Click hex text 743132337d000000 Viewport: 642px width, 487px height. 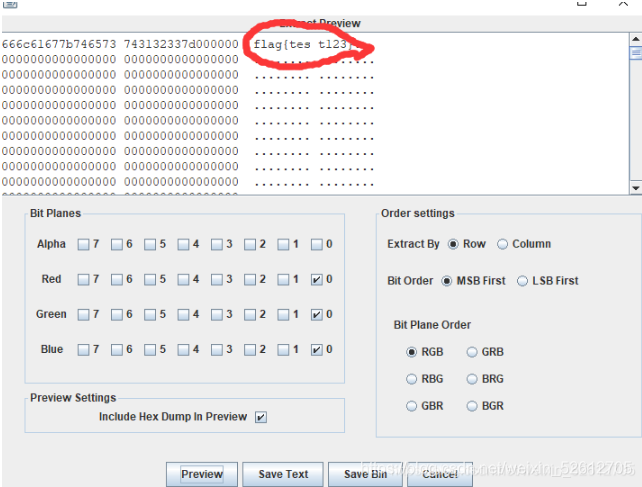click(x=181, y=44)
